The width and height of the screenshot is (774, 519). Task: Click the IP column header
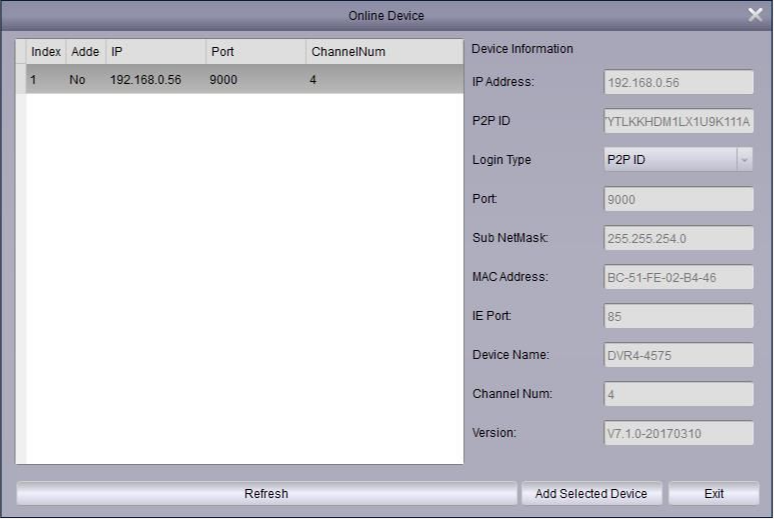point(154,51)
